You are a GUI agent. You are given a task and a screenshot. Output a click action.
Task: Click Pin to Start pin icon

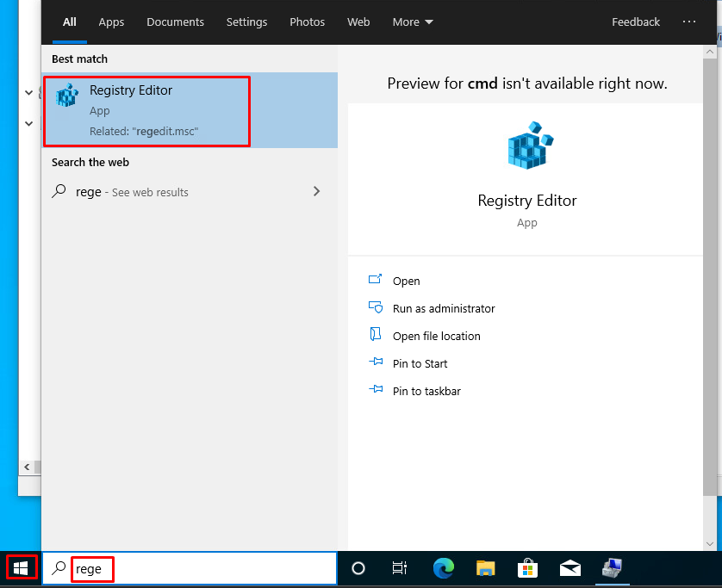376,362
